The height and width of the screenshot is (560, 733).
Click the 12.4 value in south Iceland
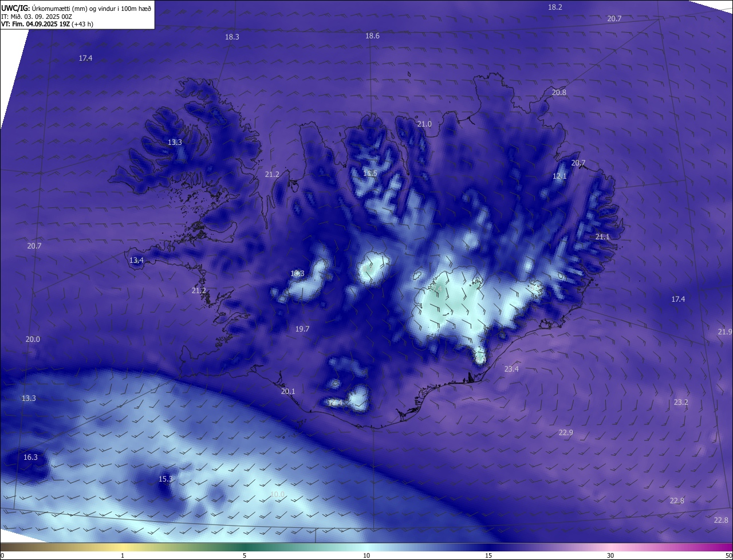[336, 403]
